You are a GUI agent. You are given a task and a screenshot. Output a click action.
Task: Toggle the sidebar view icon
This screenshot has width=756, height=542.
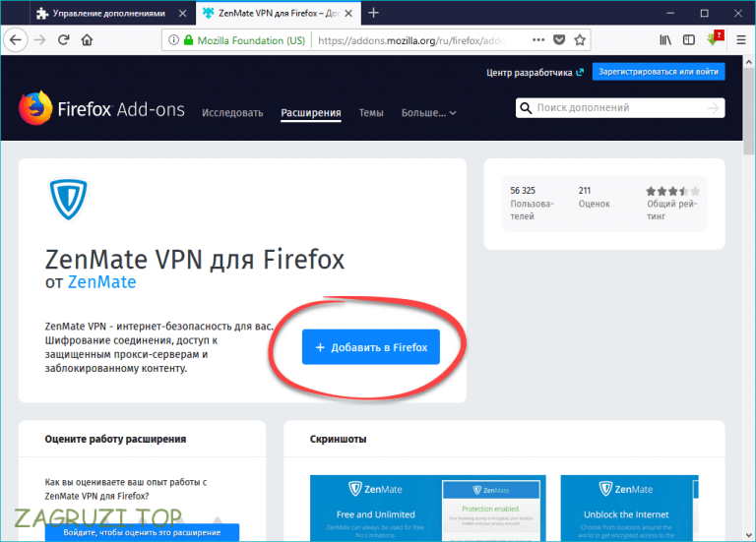pyautogui.click(x=689, y=40)
